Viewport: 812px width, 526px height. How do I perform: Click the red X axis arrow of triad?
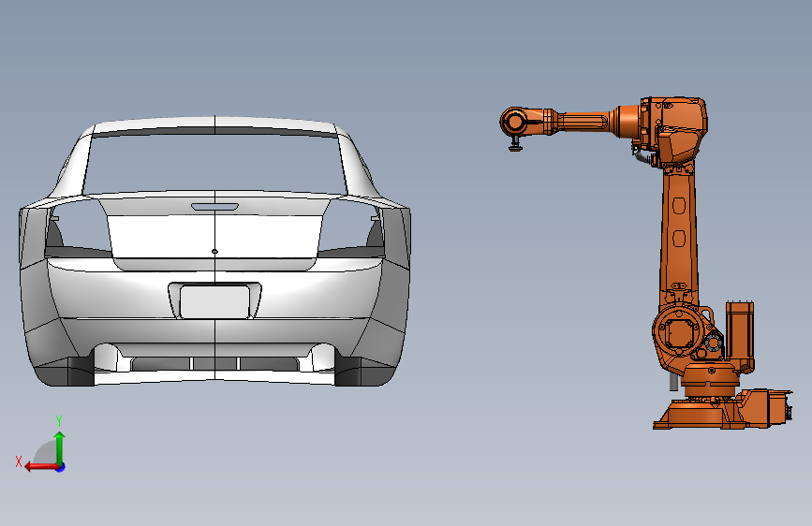point(40,467)
